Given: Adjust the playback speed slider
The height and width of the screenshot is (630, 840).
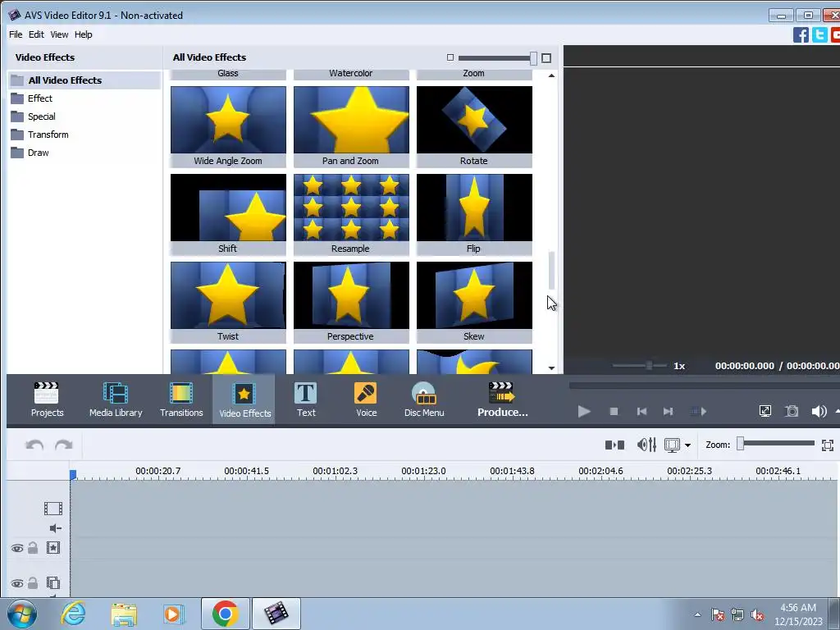Looking at the screenshot, I should click(649, 365).
